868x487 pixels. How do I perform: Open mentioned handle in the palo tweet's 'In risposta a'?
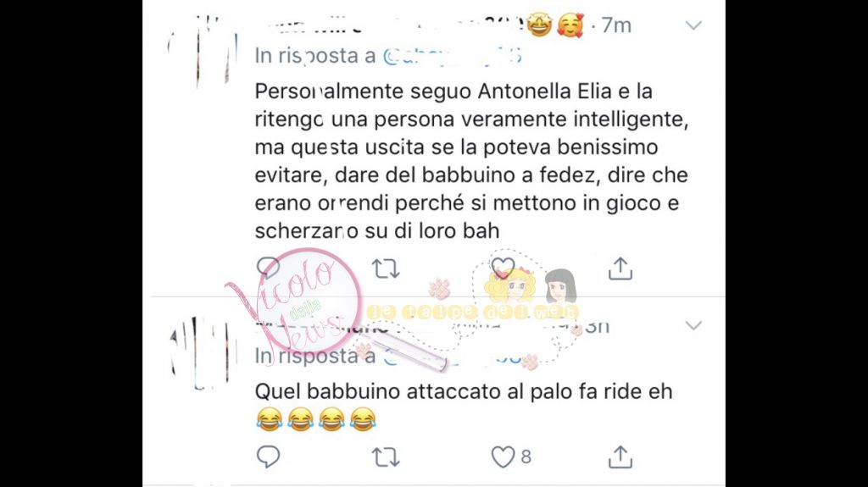[453, 357]
